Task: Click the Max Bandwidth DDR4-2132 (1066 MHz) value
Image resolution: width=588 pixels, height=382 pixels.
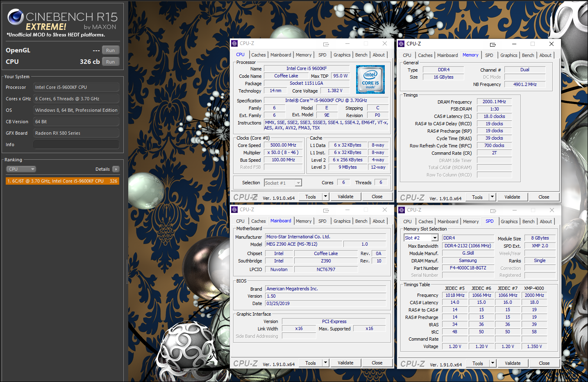Action: pyautogui.click(x=468, y=246)
